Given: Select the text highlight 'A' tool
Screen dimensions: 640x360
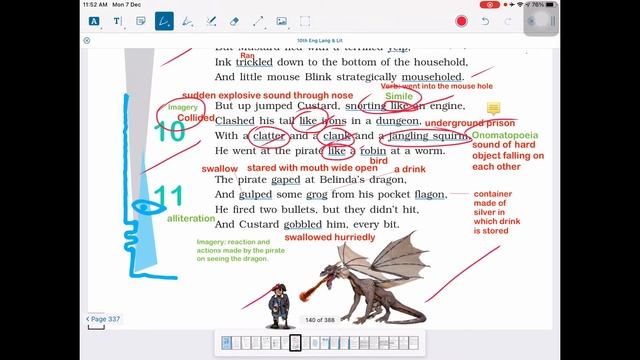Looking at the screenshot, I should coord(94,21).
